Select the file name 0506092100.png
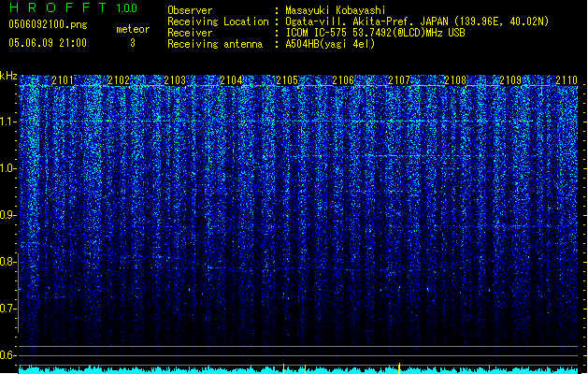The width and height of the screenshot is (588, 374). (48, 24)
